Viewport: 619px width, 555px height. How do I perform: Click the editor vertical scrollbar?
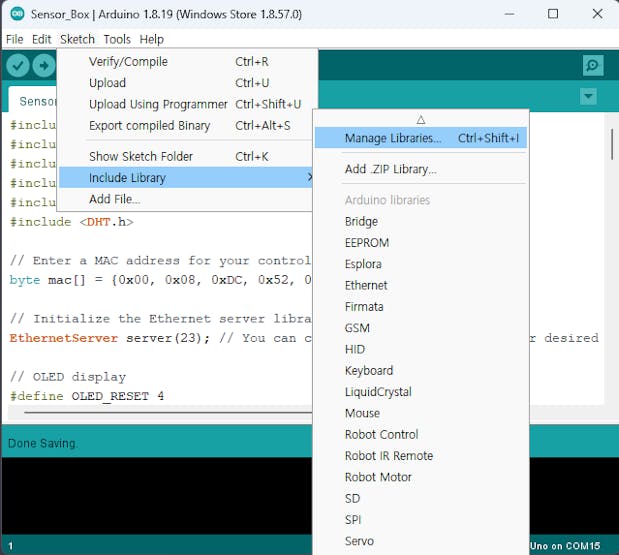pos(612,144)
